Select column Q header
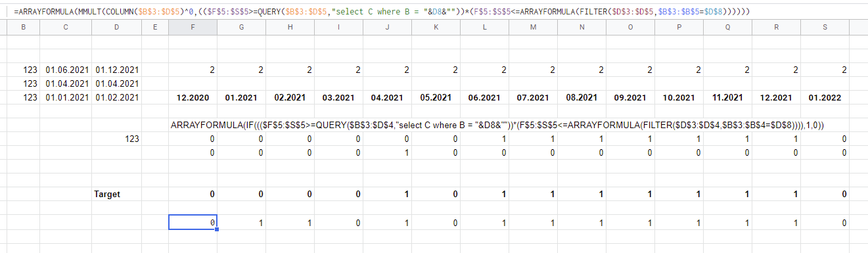This screenshot has height=253, width=868. 728,27
